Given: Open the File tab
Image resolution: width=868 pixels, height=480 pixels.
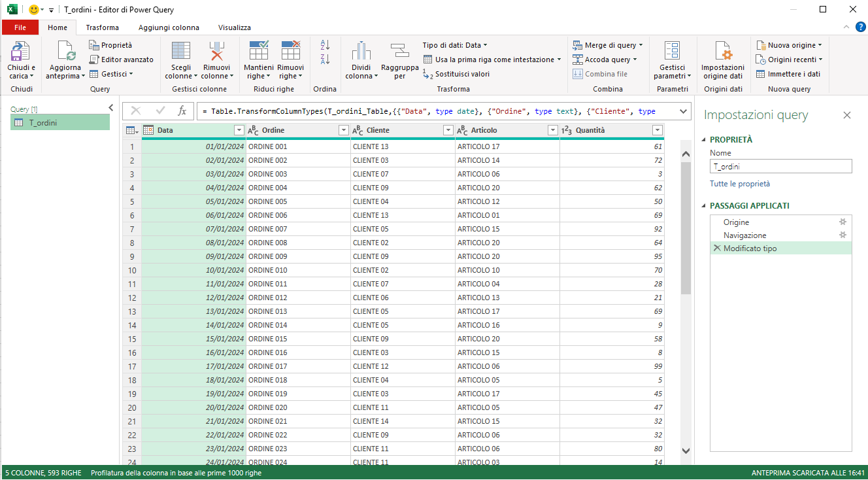Looking at the screenshot, I should pos(20,27).
